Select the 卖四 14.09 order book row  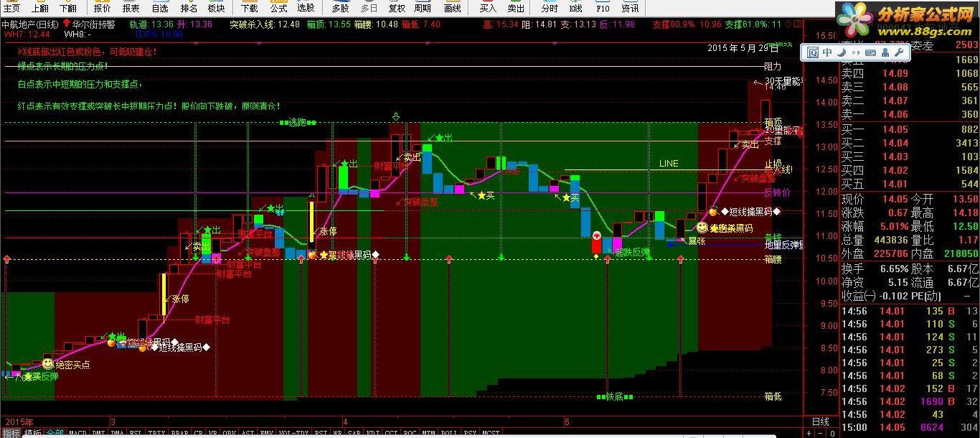pos(910,73)
